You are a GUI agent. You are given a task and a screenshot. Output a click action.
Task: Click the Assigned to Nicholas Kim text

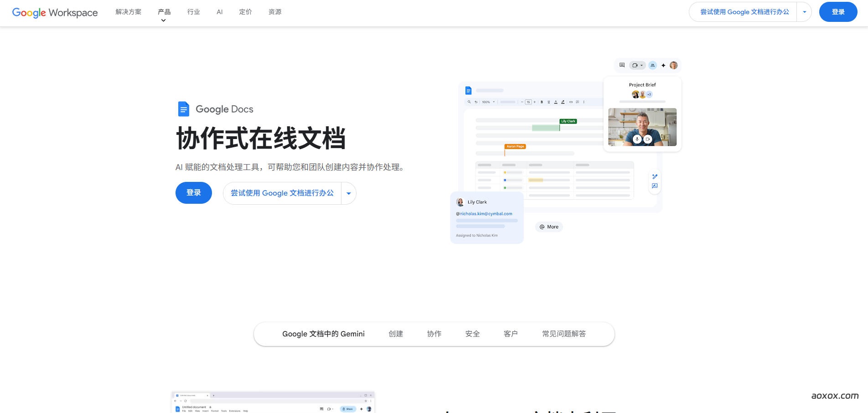coord(477,235)
